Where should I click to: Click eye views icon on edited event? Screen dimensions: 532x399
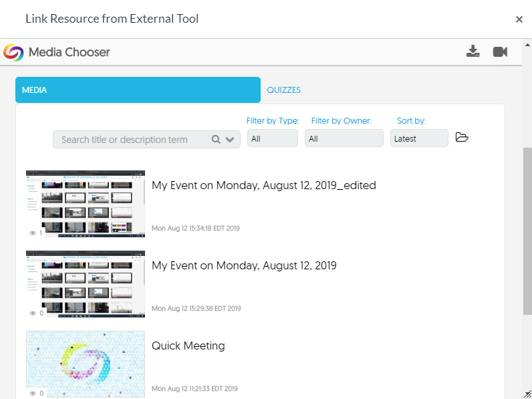(33, 233)
